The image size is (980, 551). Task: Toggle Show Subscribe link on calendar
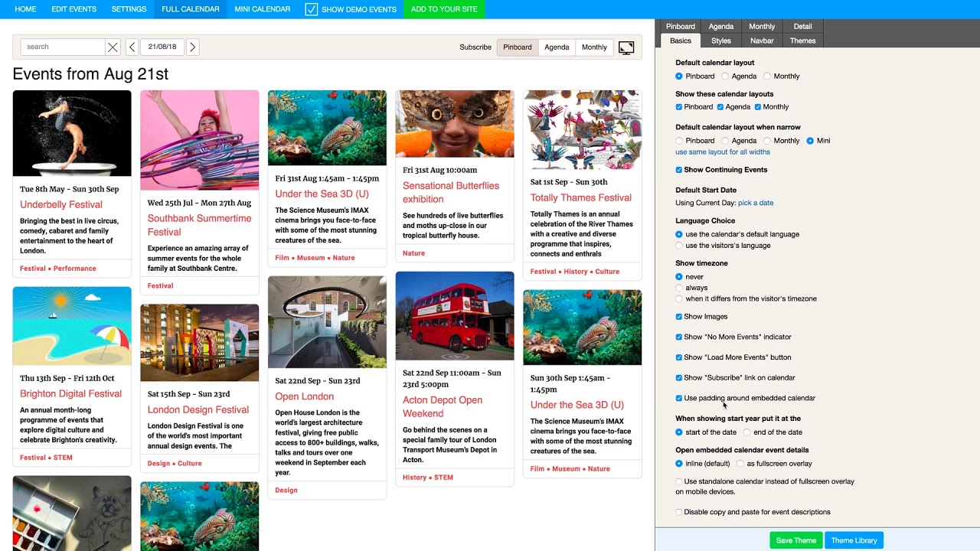click(x=679, y=378)
